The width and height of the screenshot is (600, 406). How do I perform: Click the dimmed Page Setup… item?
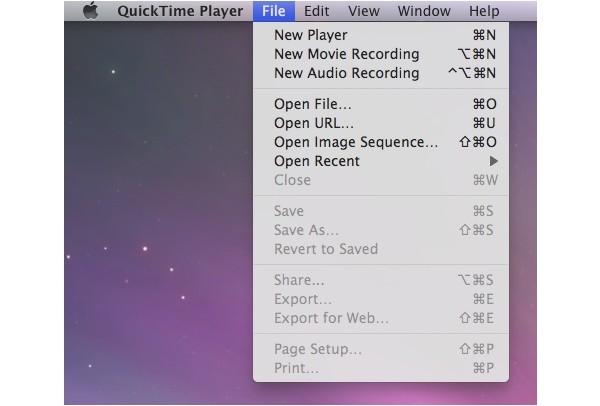tap(381, 349)
